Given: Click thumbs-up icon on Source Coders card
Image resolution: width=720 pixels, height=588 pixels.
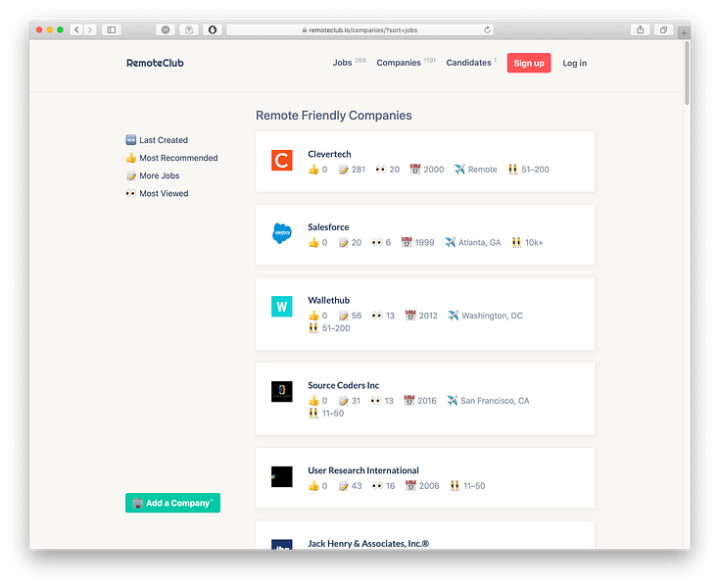Looking at the screenshot, I should click(313, 401).
